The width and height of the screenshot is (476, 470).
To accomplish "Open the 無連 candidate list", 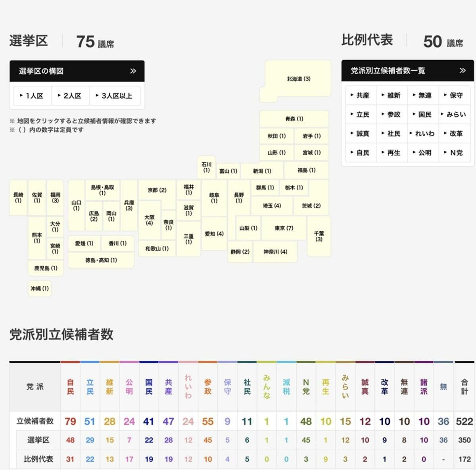I will 423,95.
